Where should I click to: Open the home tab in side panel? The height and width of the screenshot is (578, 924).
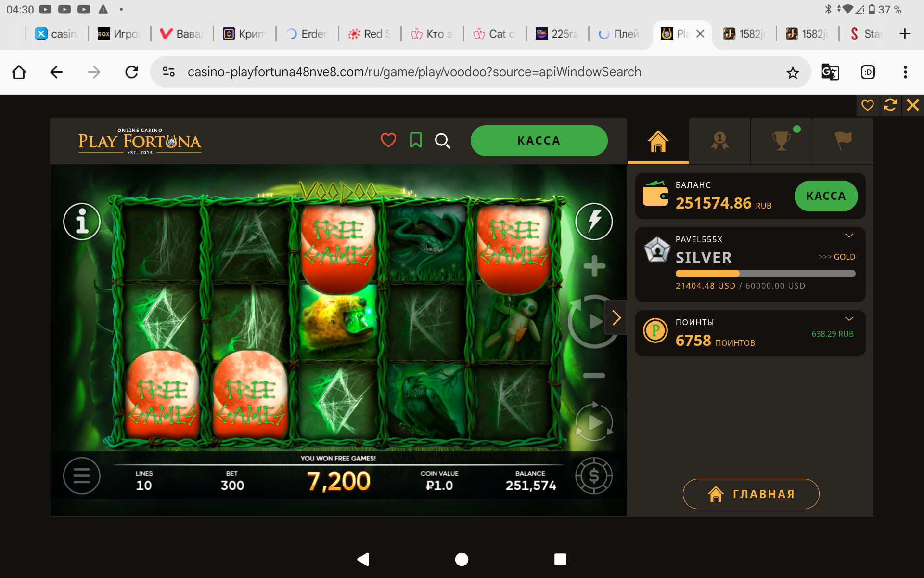coord(658,141)
